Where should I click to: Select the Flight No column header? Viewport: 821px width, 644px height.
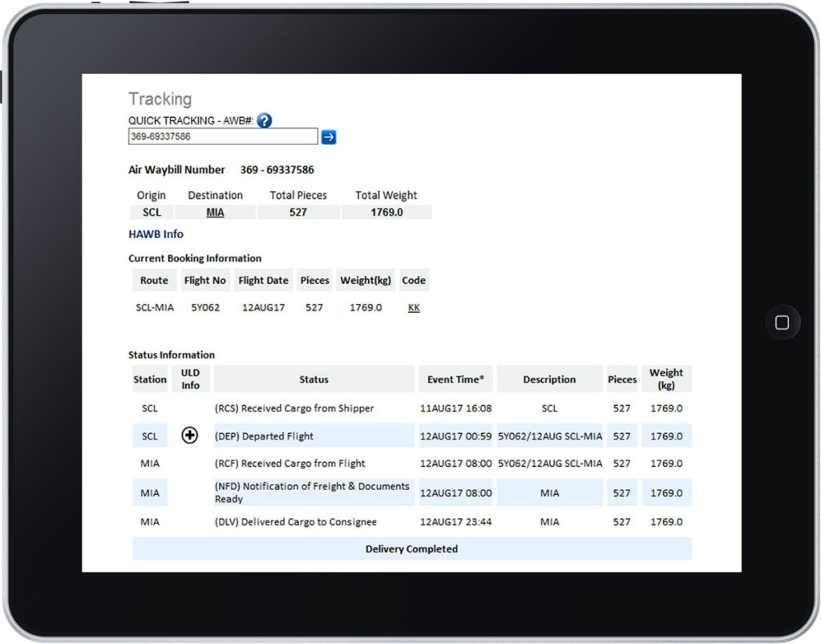pyautogui.click(x=204, y=280)
